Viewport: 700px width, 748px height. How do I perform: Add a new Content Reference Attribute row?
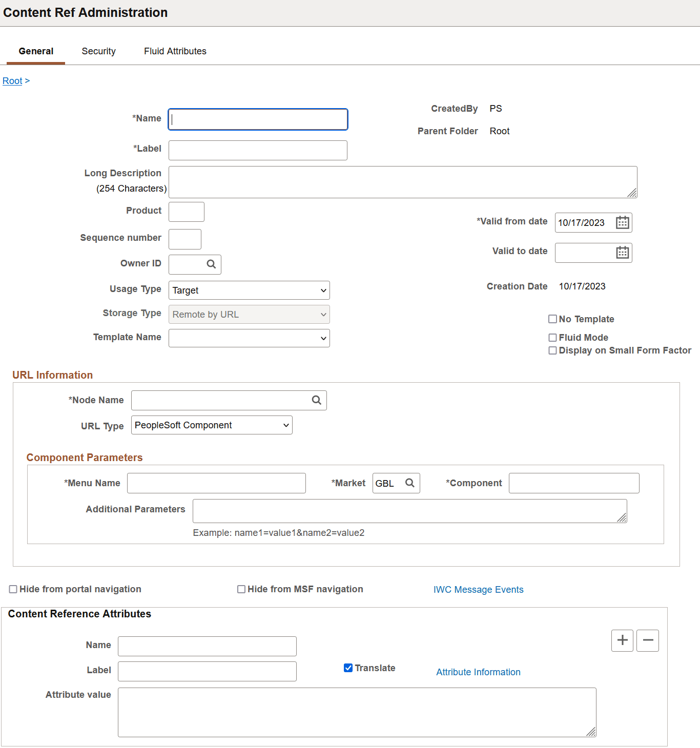622,640
